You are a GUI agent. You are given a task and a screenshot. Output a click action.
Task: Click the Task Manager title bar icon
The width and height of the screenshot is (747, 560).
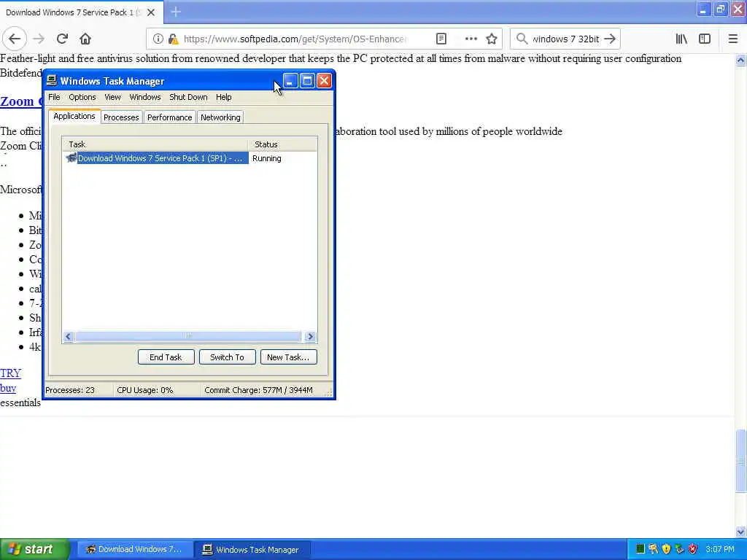pyautogui.click(x=52, y=80)
